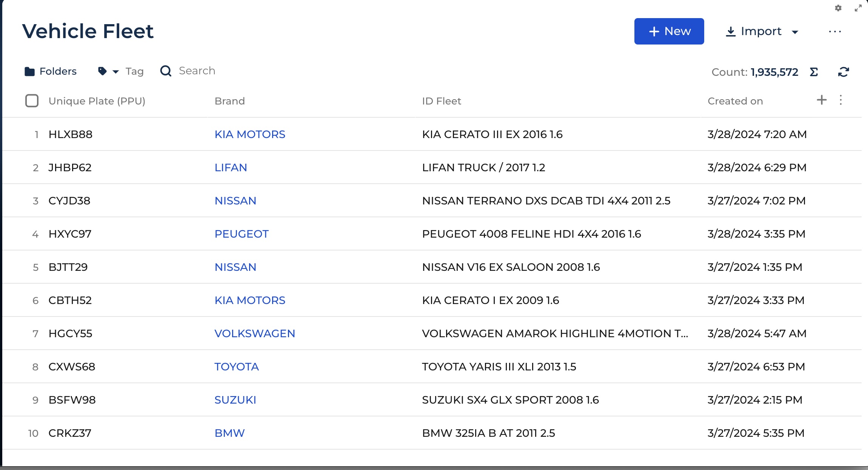Sort by ID Fleet column header
The height and width of the screenshot is (470, 868).
[442, 101]
